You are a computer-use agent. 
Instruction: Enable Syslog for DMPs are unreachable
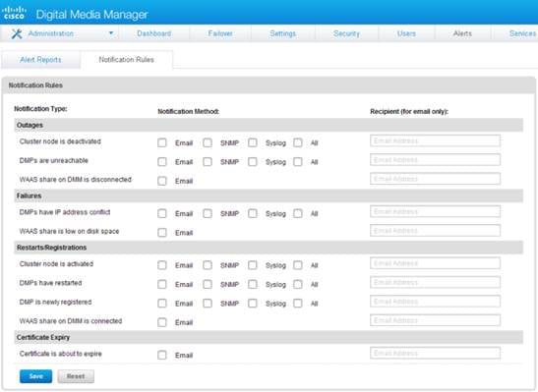253,162
